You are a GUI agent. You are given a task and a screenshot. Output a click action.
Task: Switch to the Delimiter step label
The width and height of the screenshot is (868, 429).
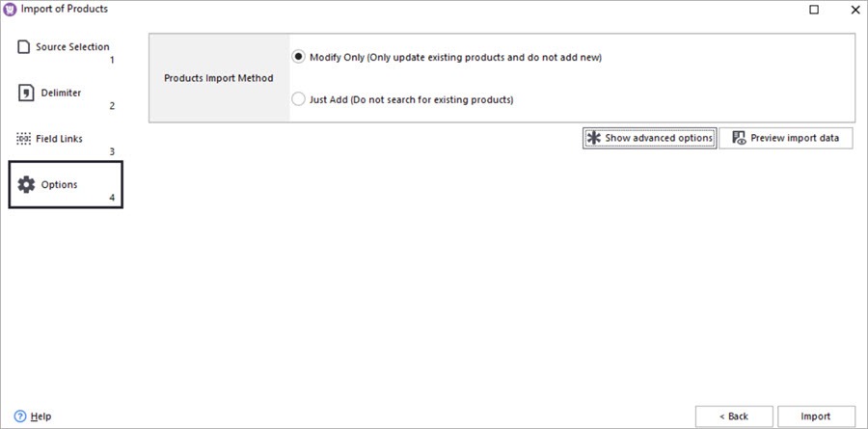click(60, 93)
